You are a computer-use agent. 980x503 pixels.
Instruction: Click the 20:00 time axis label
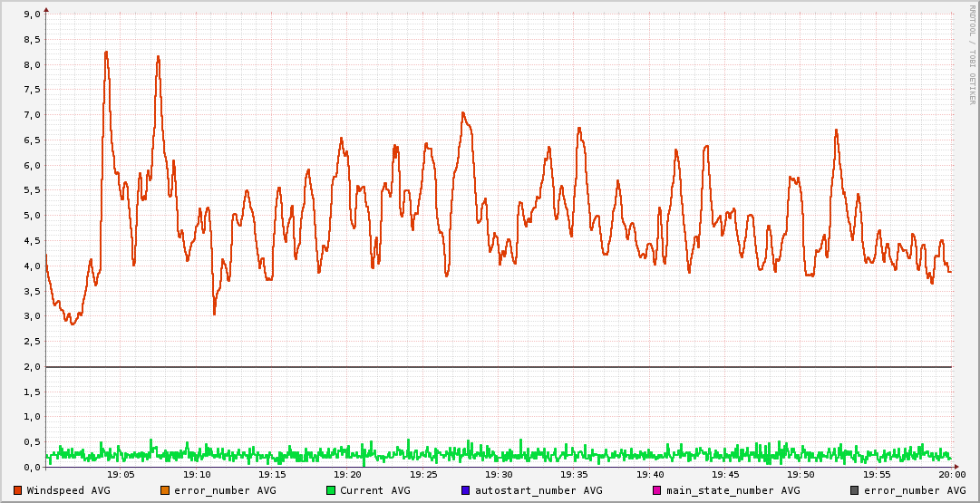951,474
